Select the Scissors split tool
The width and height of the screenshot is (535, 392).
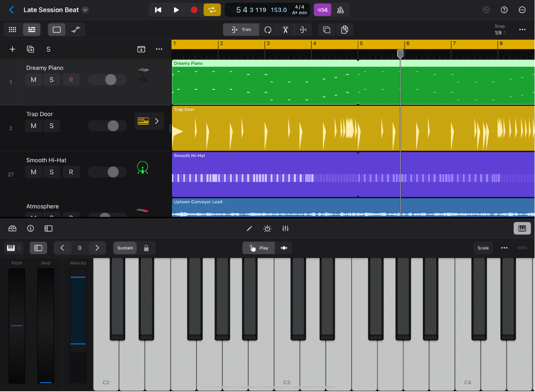pyautogui.click(x=285, y=30)
